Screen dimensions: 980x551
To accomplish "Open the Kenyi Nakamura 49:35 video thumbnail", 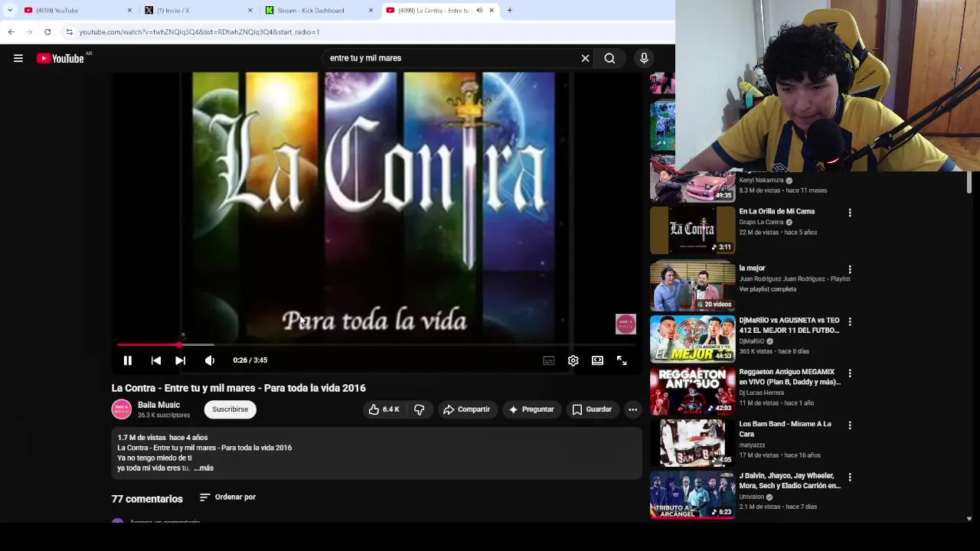I will (x=692, y=178).
